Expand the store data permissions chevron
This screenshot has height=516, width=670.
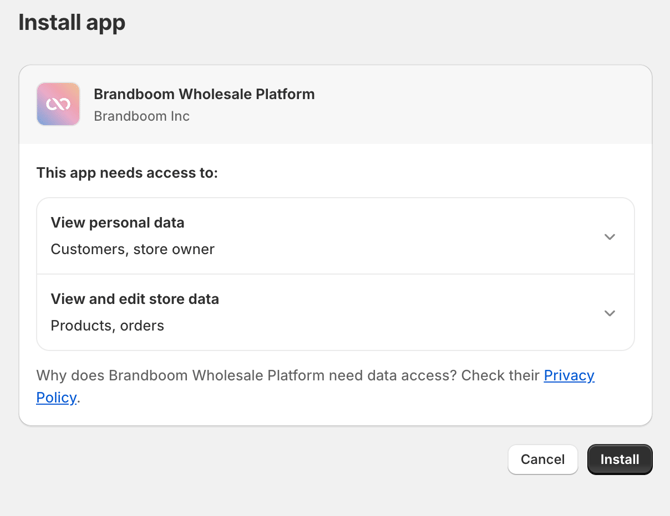coord(609,313)
